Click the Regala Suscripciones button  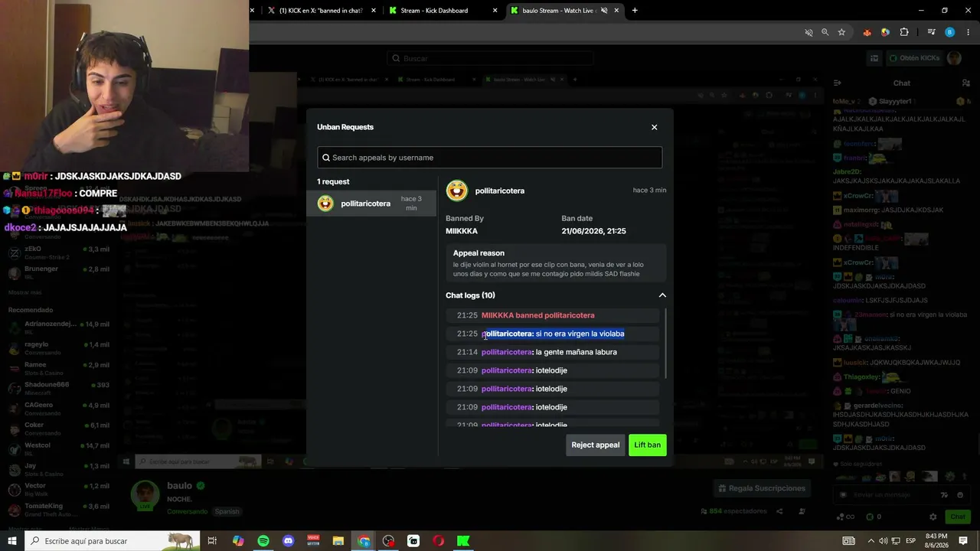pos(762,488)
